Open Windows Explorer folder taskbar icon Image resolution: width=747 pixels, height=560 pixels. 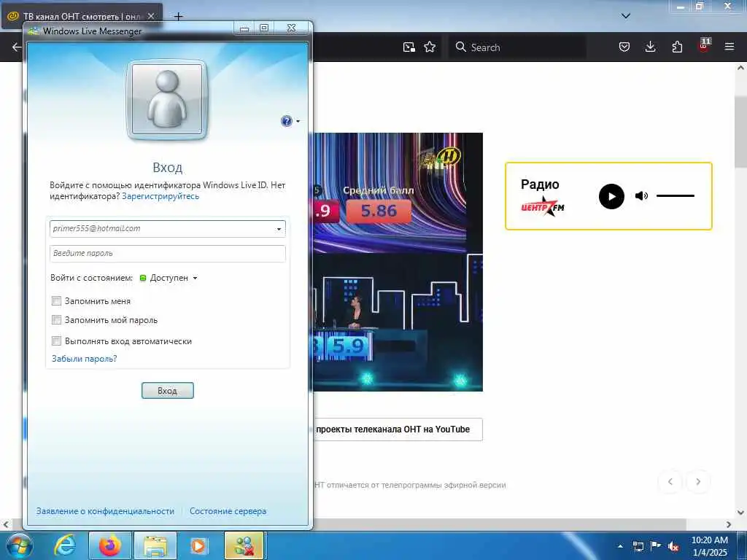[x=155, y=545]
